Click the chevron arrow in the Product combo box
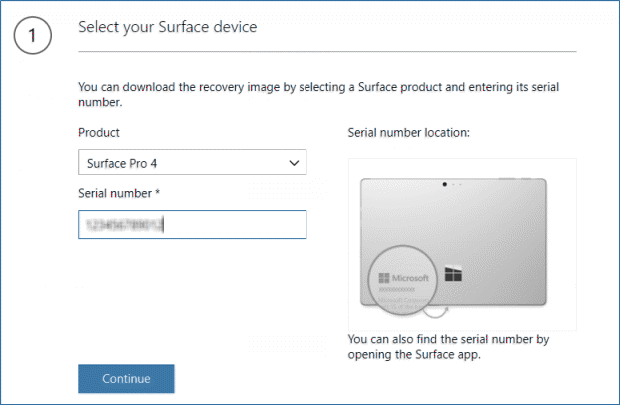Image resolution: width=620 pixels, height=405 pixels. [x=294, y=163]
